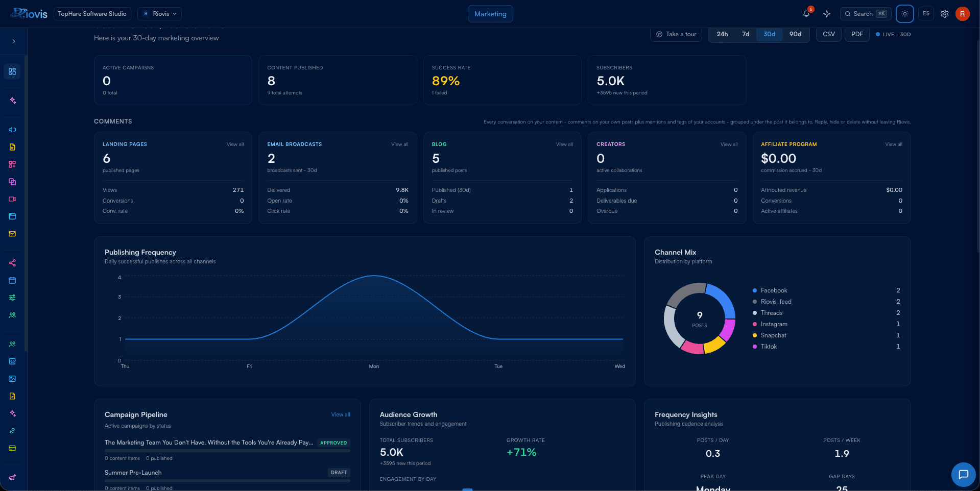Click View all in Affiliate Program card

point(894,144)
